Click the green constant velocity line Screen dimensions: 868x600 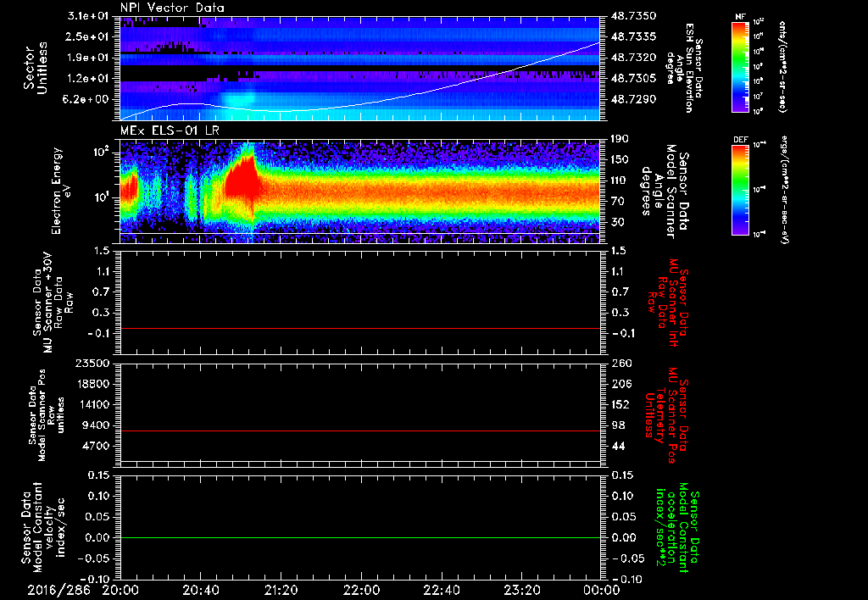(359, 537)
